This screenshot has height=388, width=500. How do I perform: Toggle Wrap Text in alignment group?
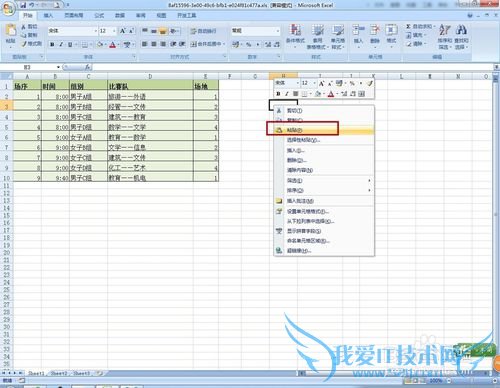pos(203,31)
